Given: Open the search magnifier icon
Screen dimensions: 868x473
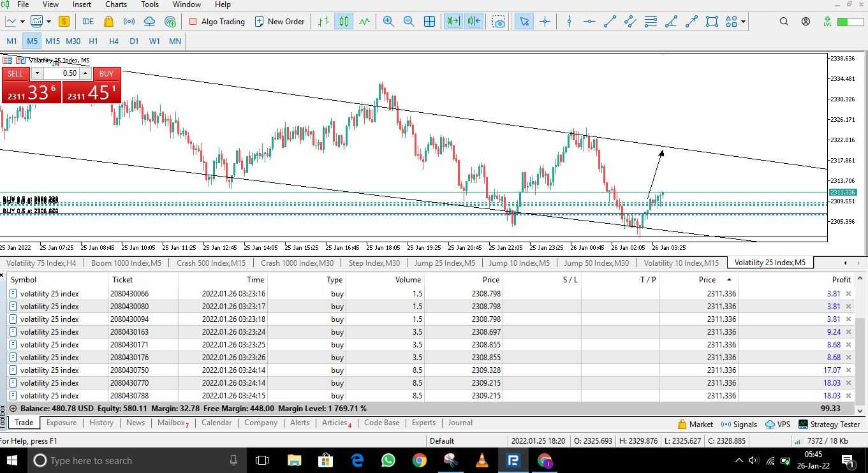Looking at the screenshot, I should [784, 21].
